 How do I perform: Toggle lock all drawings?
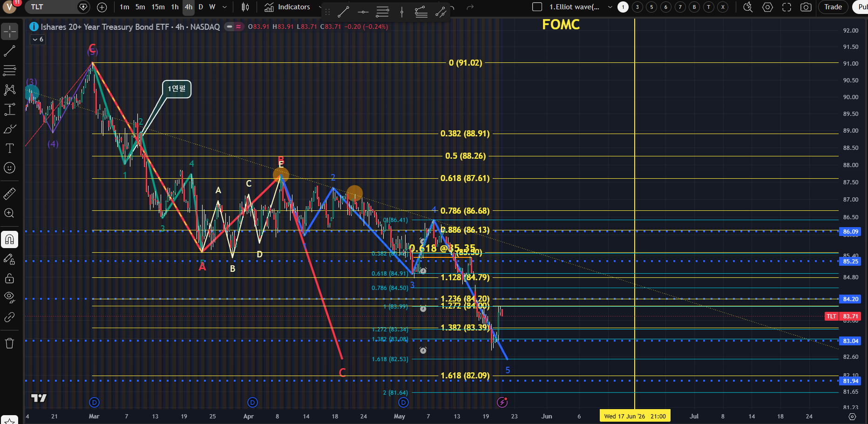(10, 278)
